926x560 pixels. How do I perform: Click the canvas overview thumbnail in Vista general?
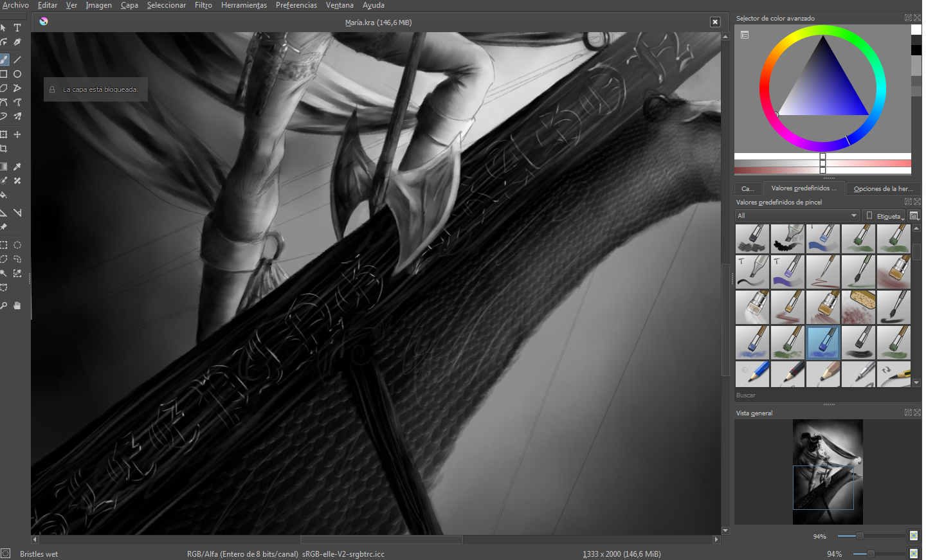(828, 472)
